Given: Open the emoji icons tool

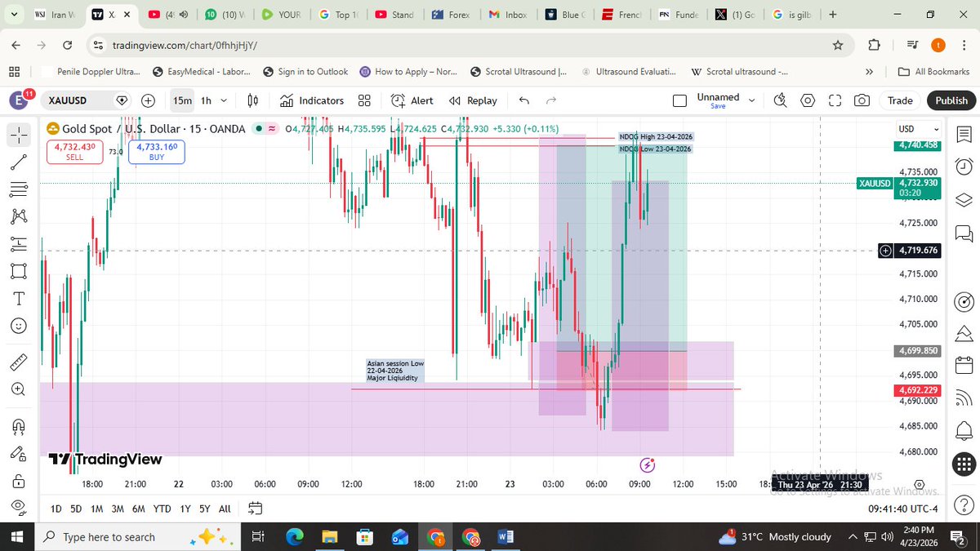Looking at the screenshot, I should click(20, 325).
